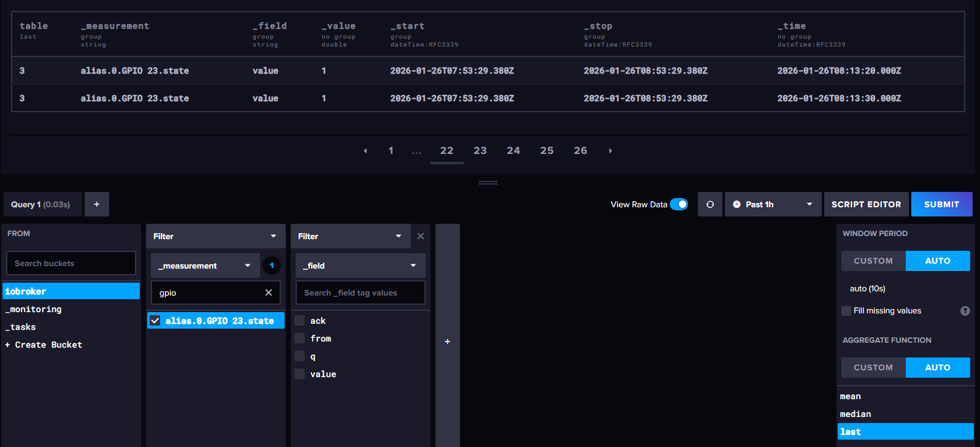Screen dimensions: 980x447
Task: Refresh the query results
Action: click(x=710, y=204)
